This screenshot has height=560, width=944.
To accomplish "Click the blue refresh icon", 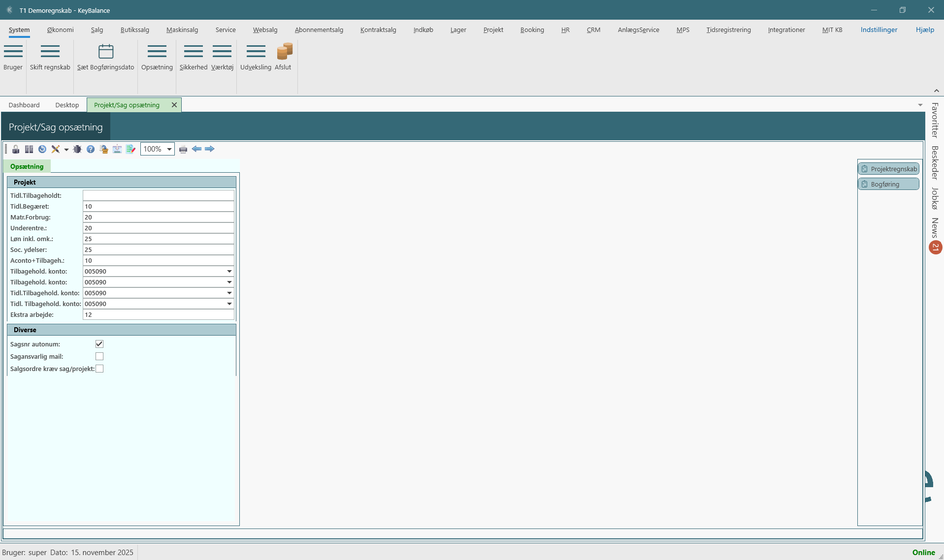I will tap(42, 149).
